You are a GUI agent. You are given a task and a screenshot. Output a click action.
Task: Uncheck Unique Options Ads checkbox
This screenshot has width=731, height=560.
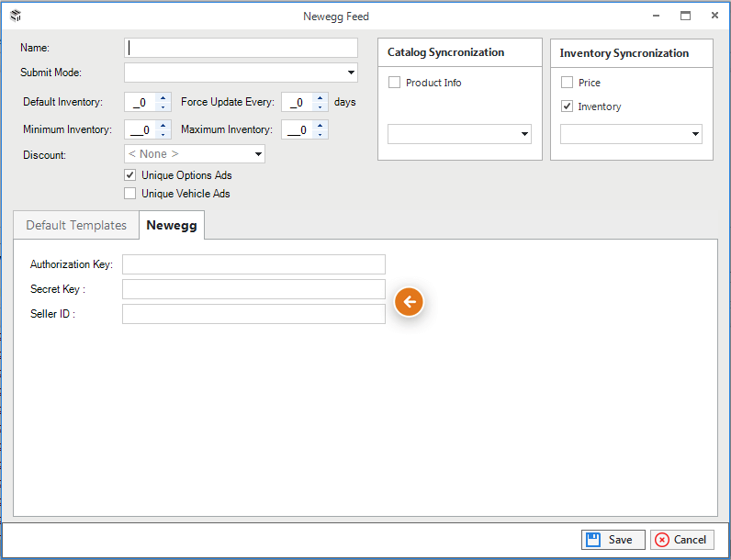click(x=130, y=175)
